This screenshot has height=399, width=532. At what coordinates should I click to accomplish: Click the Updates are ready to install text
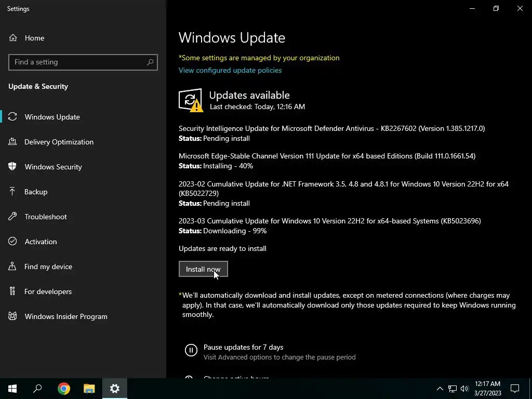222,248
